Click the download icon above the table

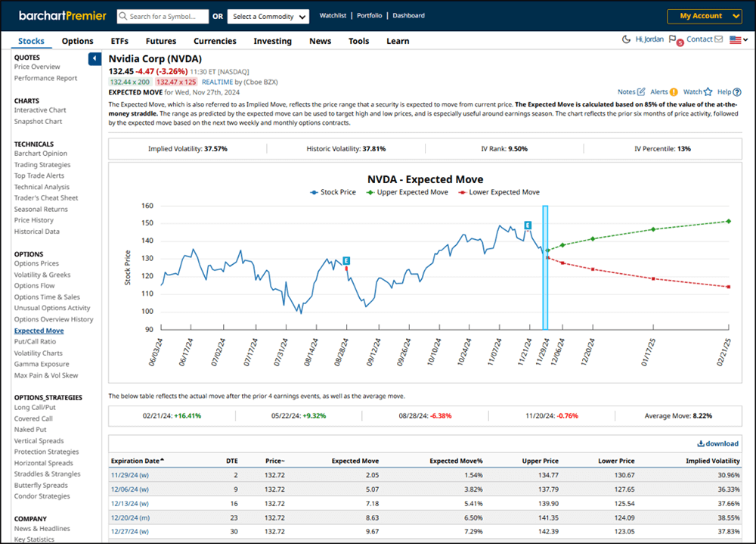[x=701, y=443]
